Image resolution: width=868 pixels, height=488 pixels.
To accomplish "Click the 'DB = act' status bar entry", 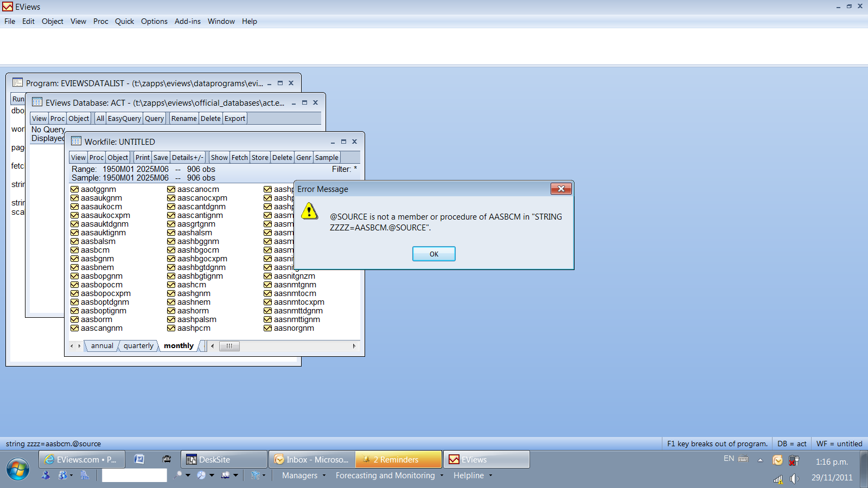I will point(792,444).
